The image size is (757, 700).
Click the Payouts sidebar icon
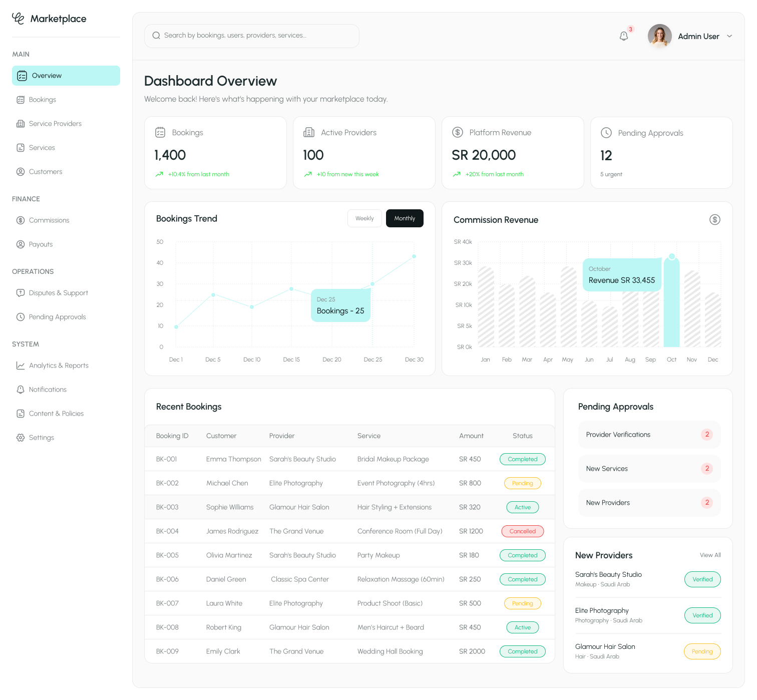[21, 244]
